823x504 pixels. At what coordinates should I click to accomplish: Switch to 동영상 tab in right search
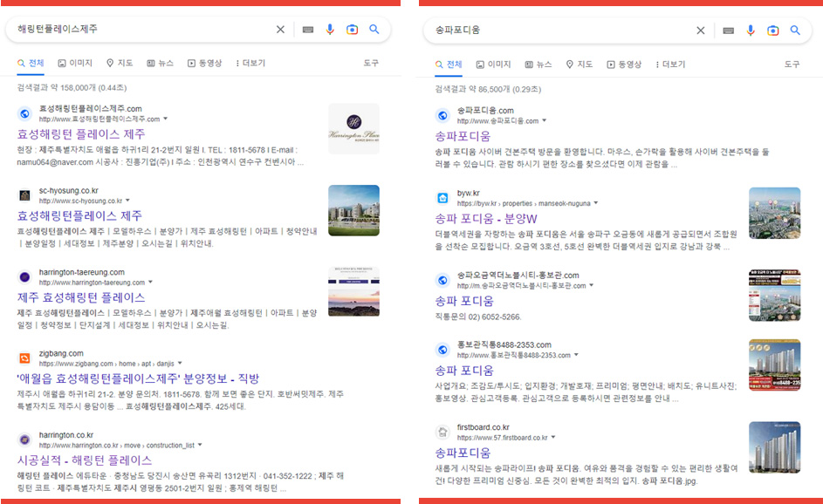[x=623, y=65]
